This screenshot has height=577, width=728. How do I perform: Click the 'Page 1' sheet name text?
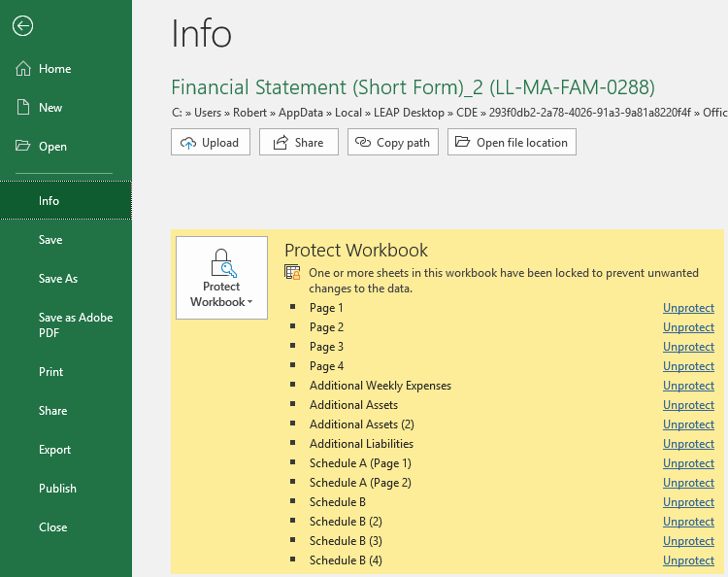[x=326, y=308]
